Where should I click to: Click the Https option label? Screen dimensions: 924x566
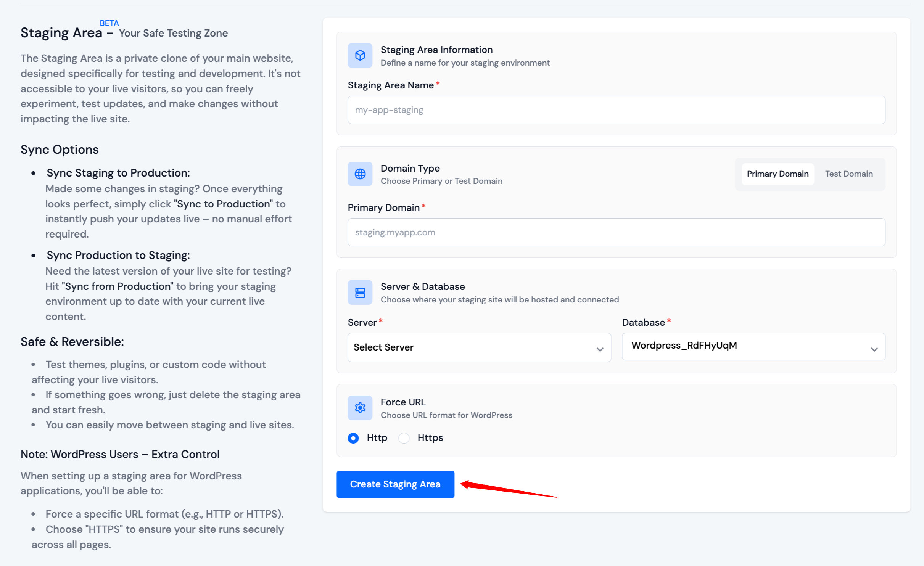(x=430, y=437)
